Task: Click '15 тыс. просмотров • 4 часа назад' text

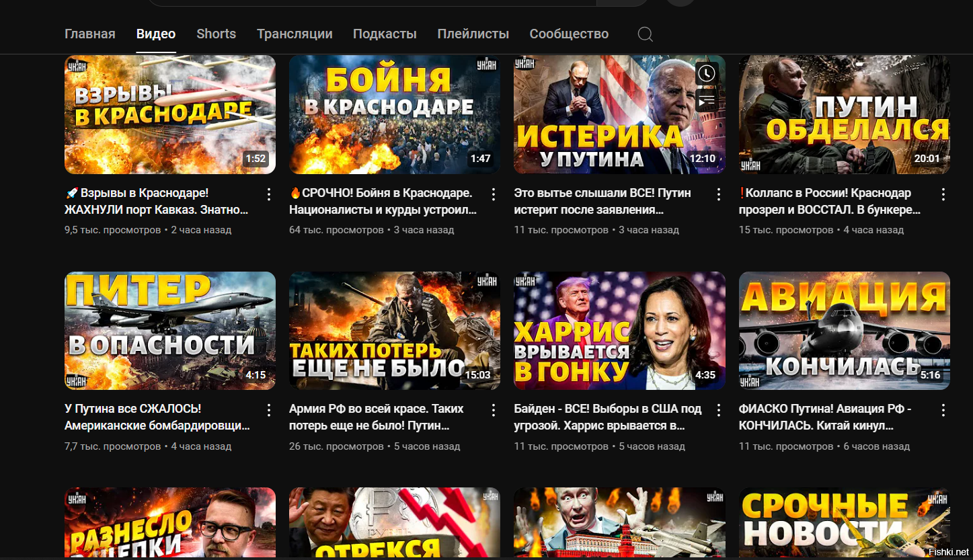Action: click(x=821, y=230)
